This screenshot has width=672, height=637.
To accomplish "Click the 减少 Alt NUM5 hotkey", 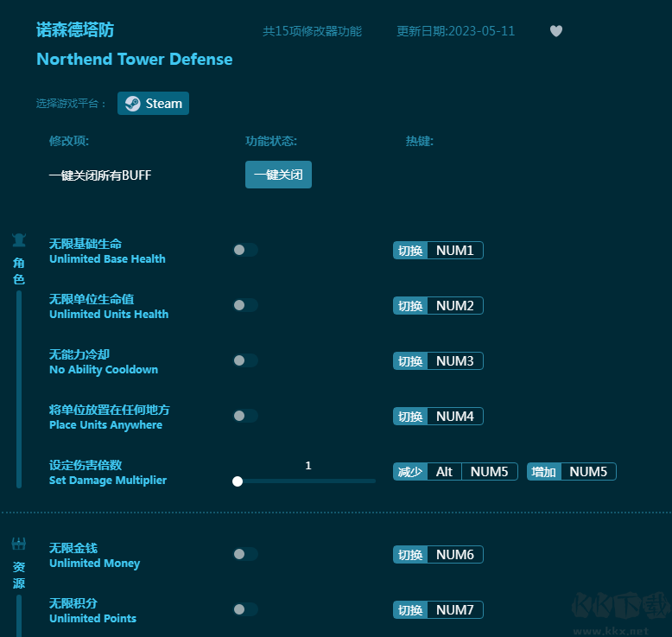I will pos(455,472).
